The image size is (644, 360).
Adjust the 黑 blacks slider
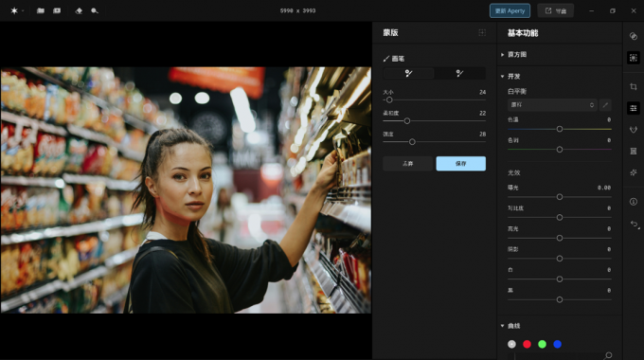pos(560,299)
